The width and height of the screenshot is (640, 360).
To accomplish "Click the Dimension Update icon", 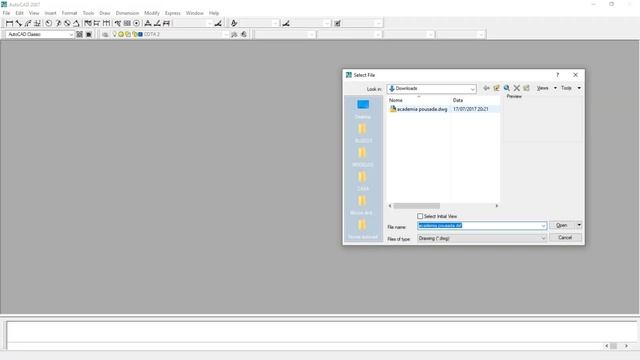I will coord(167,23).
